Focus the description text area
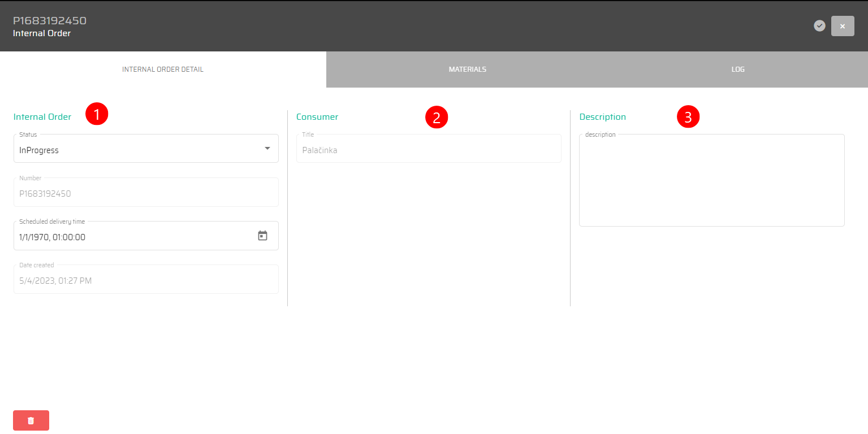868x434 pixels. 711,181
